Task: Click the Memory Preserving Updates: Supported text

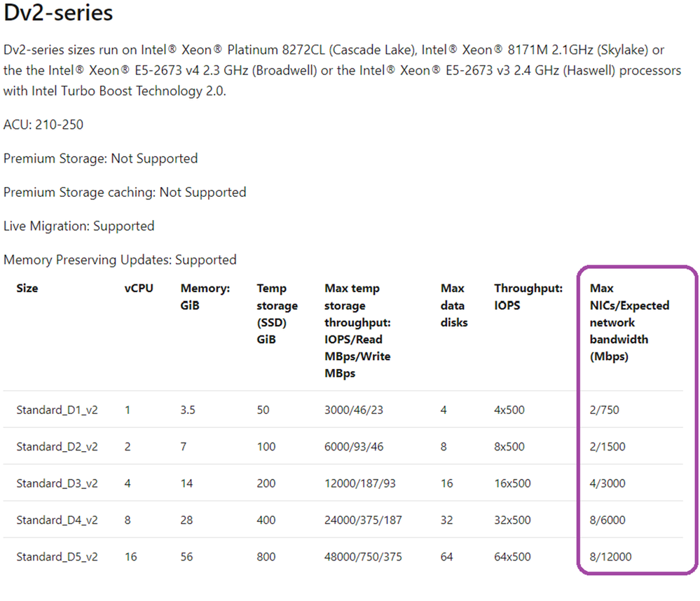Action: click(x=120, y=260)
